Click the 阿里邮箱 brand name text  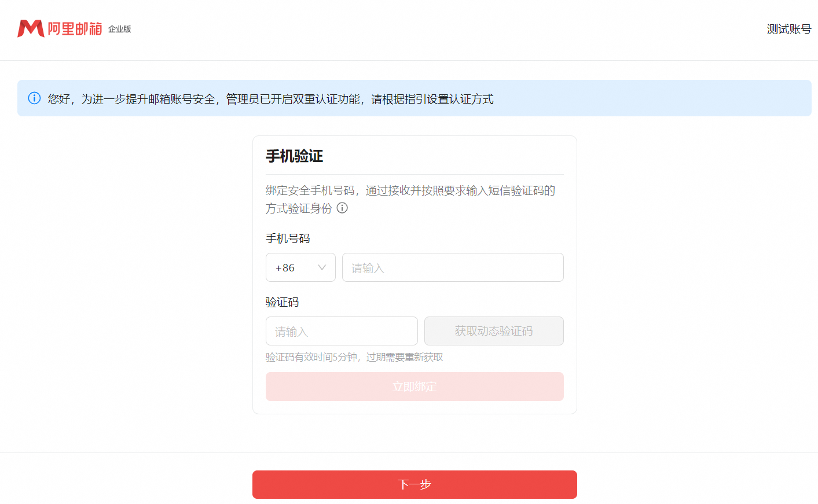[75, 29]
